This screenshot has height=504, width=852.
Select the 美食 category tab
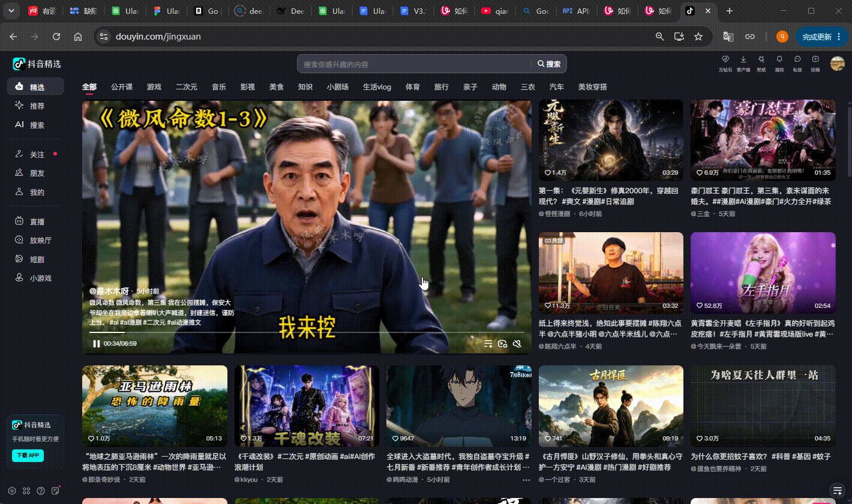[277, 87]
